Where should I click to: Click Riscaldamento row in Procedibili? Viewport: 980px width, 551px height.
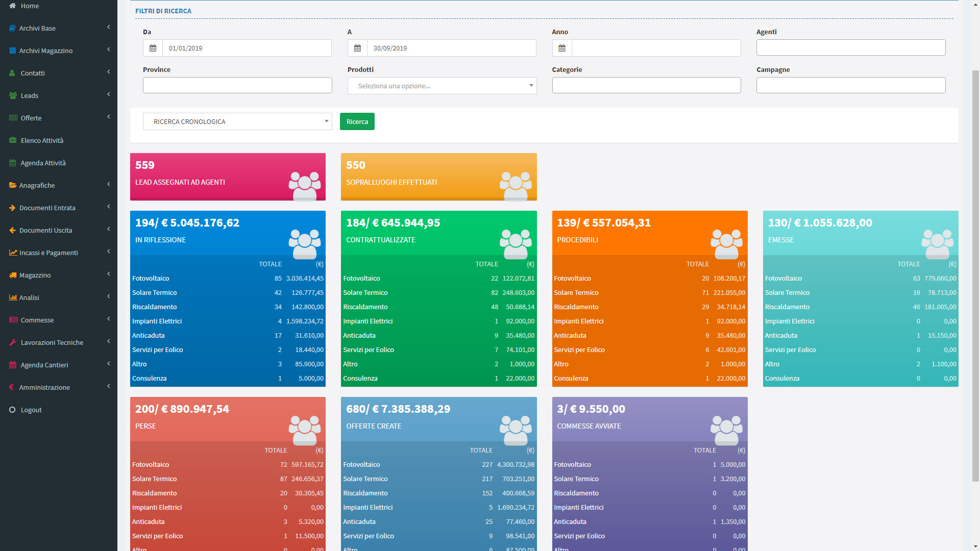(650, 307)
